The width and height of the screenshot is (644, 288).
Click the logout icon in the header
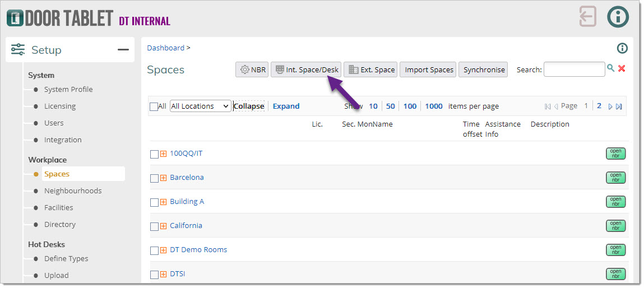(587, 17)
